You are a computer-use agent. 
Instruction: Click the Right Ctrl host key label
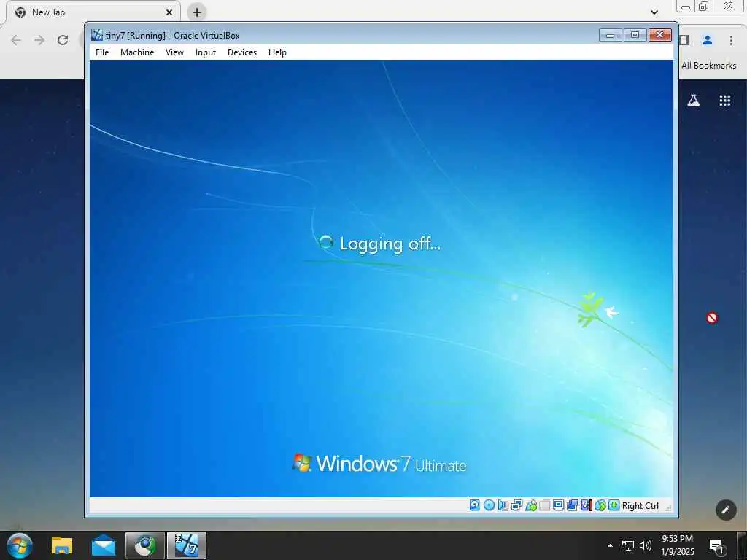coord(640,506)
